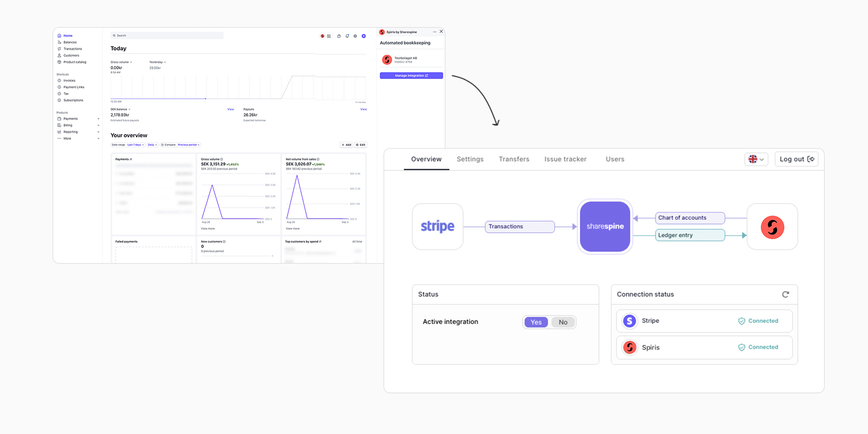
Task: Click the Spiris app icon in the header
Action: tap(322, 36)
